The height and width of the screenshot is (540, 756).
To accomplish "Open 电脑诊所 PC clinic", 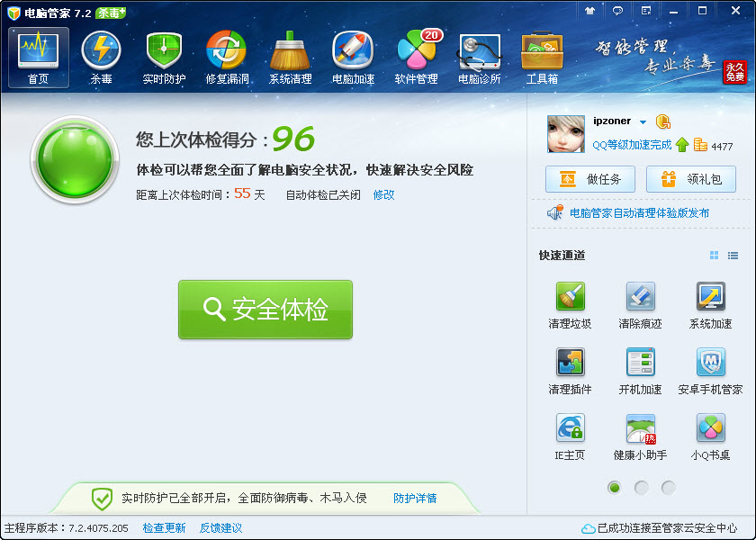I will (479, 58).
